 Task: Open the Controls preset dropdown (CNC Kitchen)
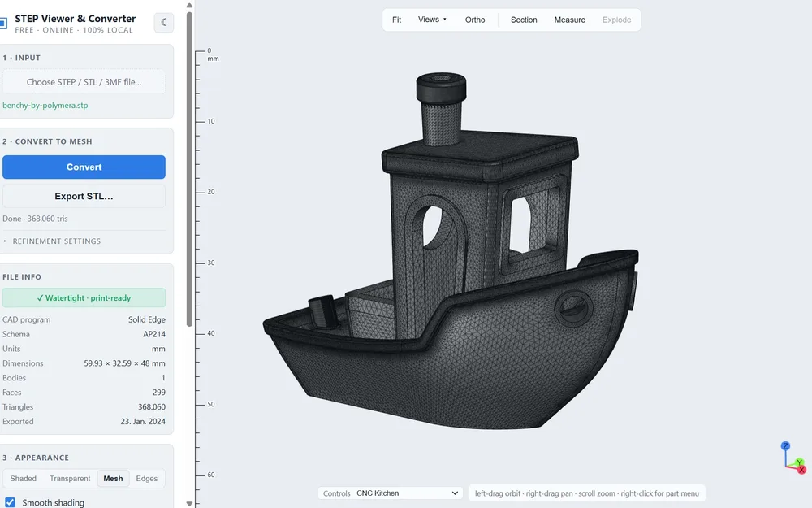[x=407, y=493]
